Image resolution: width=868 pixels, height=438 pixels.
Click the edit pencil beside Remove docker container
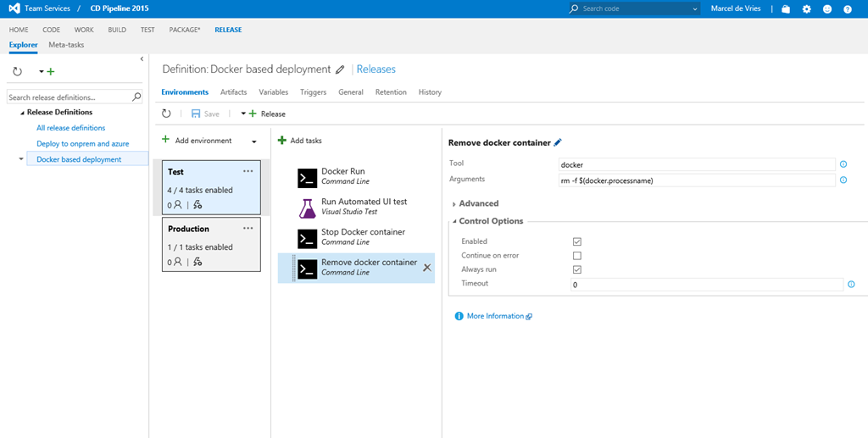click(x=558, y=143)
